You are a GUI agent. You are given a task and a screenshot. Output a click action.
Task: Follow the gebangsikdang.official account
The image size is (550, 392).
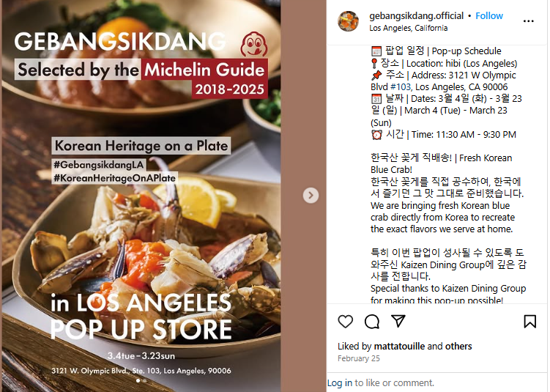coord(489,16)
